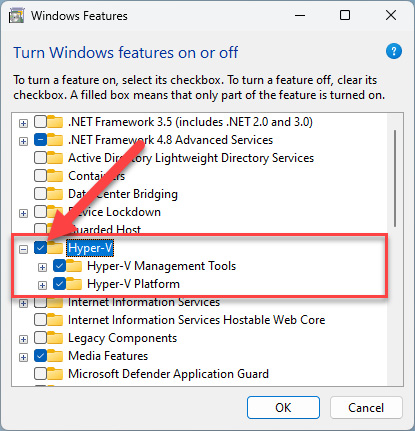This screenshot has height=431, width=415.
Task: Select the Media Features label
Action: click(x=108, y=356)
